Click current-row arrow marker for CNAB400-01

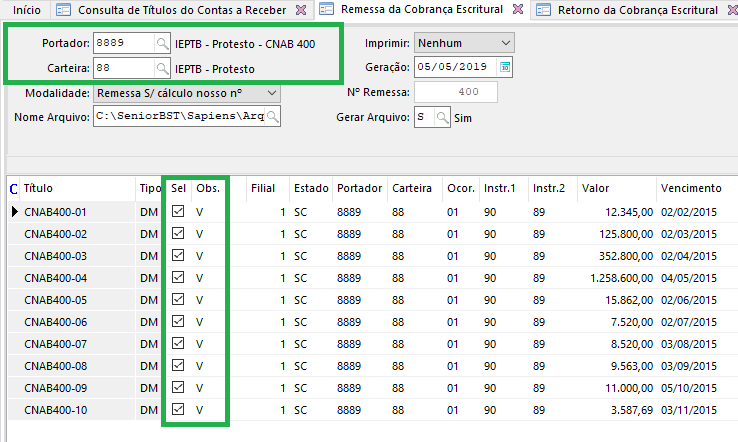coord(15,212)
